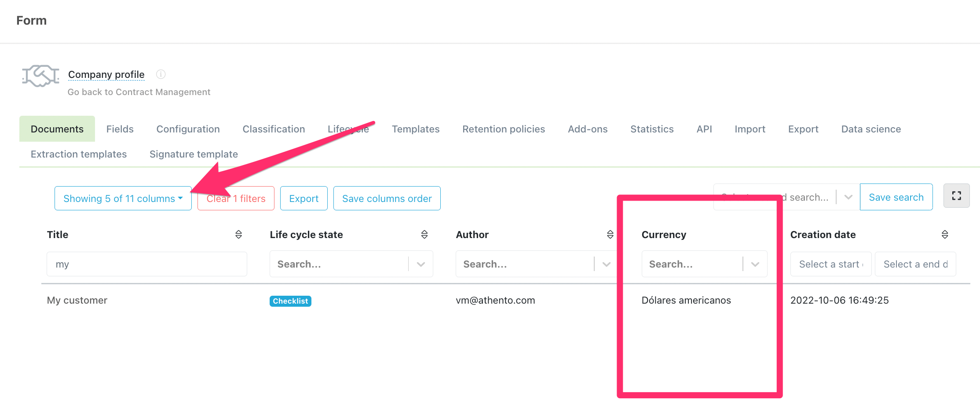Sort by Life cycle state column

point(424,235)
